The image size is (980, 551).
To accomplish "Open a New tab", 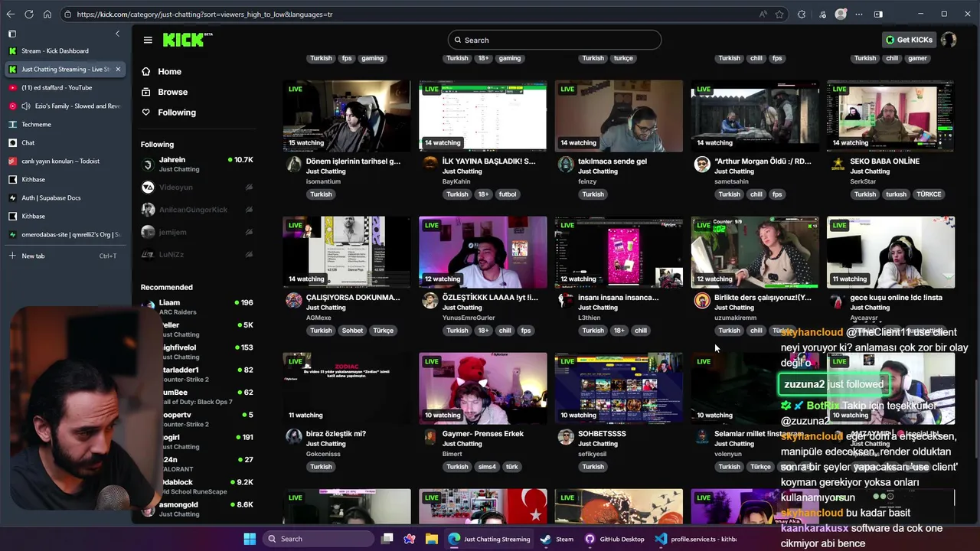I will tap(64, 256).
